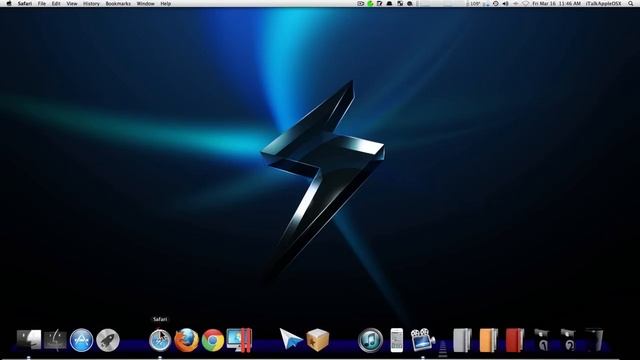Open the iTalkAppleOSX user menu
The height and width of the screenshot is (360, 640).
pyautogui.click(x=603, y=4)
